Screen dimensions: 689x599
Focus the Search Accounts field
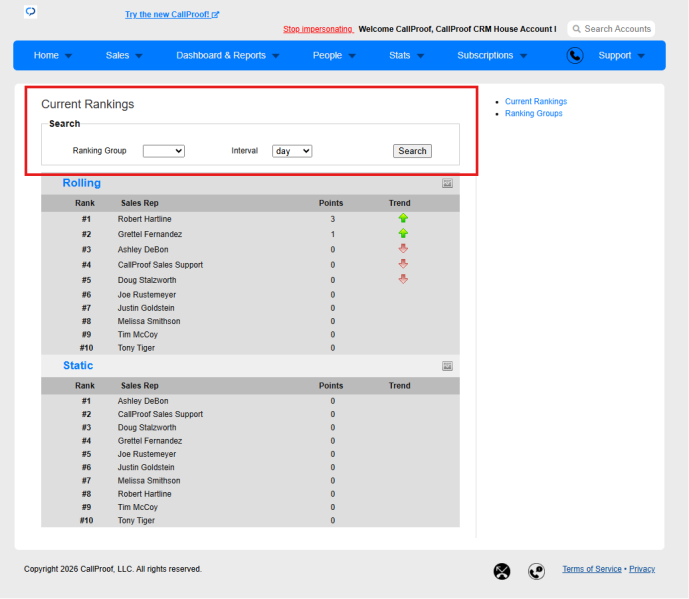(611, 29)
